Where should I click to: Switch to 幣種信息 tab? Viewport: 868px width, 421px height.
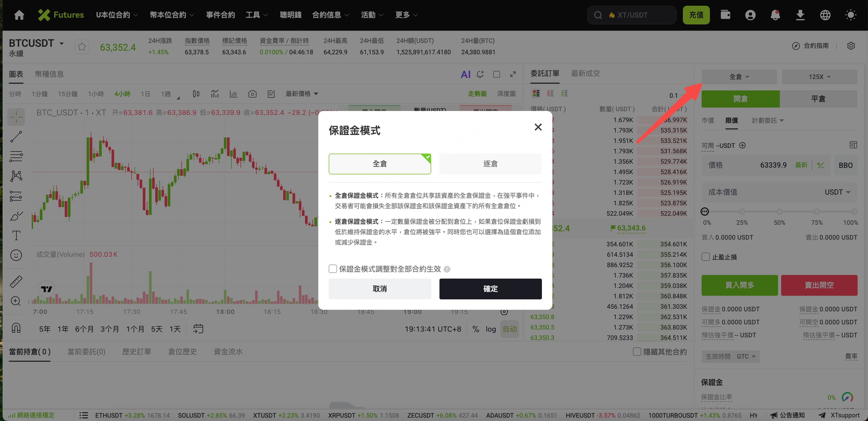coord(49,74)
